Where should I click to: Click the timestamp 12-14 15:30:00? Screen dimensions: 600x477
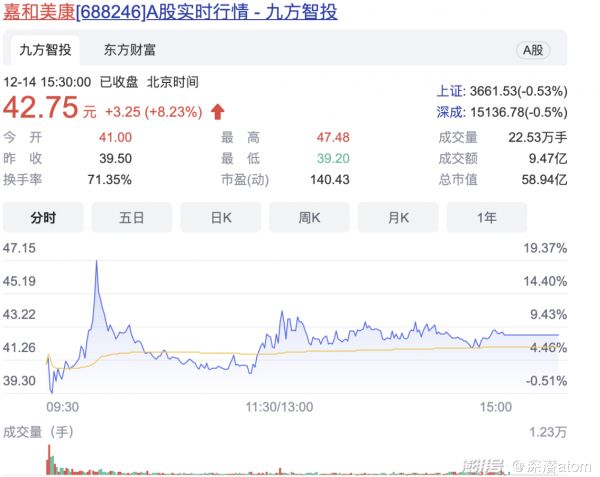point(47,82)
